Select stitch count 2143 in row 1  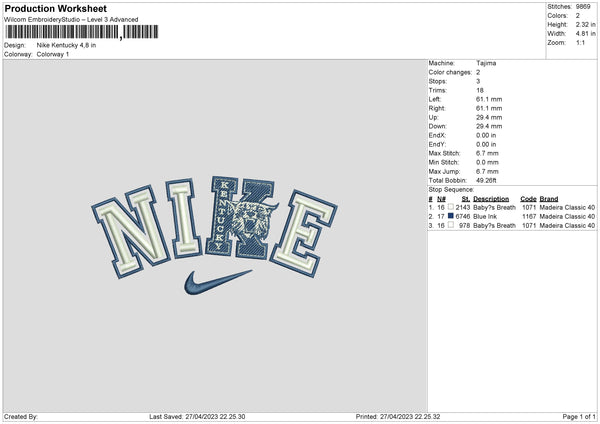463,207
